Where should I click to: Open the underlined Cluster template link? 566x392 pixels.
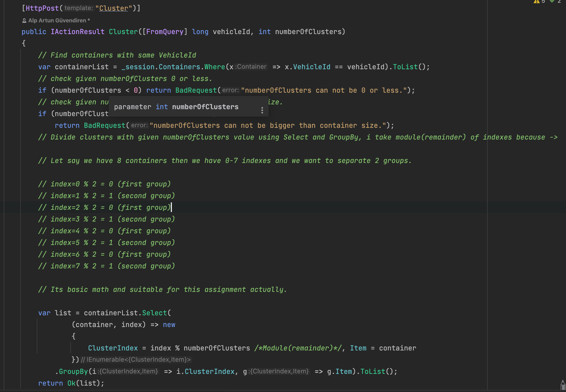(114, 8)
